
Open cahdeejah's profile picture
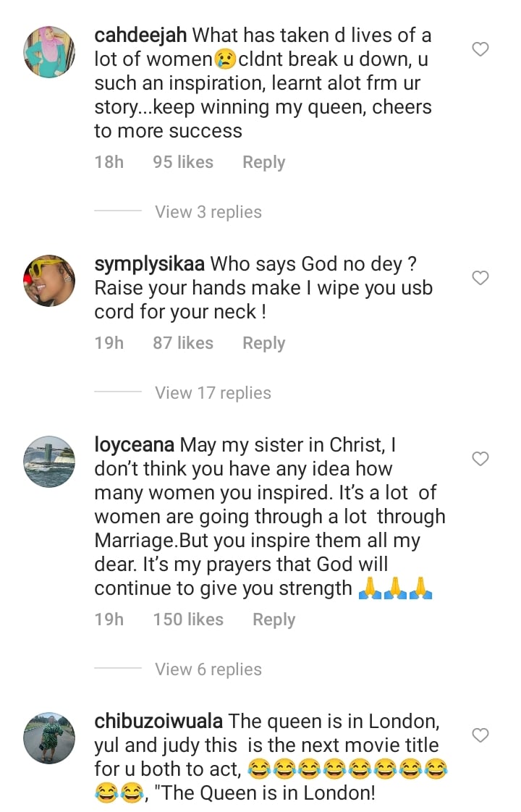[50, 51]
